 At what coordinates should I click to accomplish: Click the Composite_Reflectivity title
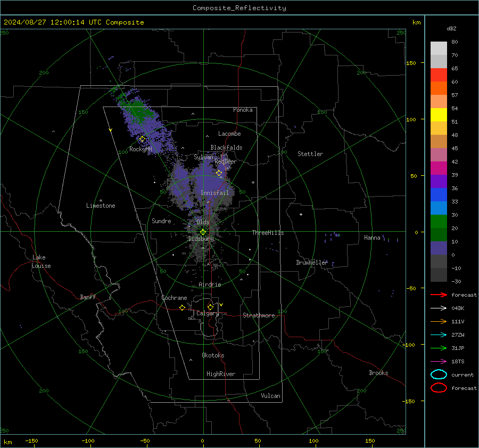point(240,8)
